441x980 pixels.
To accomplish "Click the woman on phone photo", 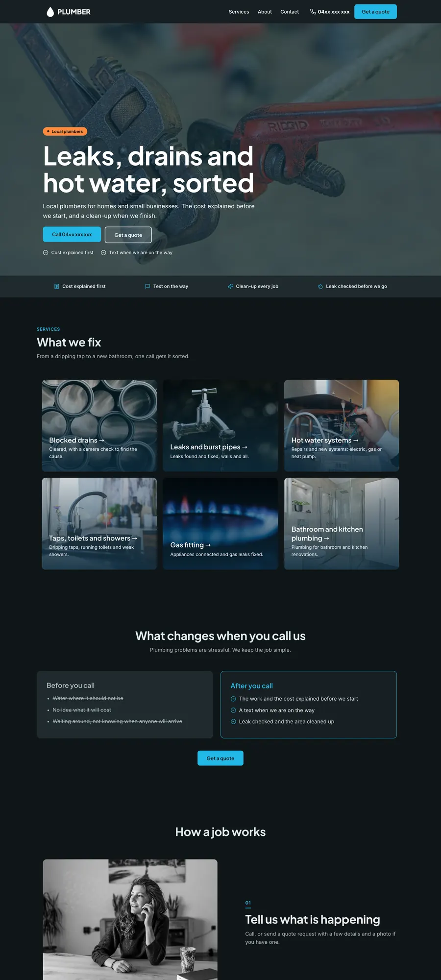I will [130, 920].
